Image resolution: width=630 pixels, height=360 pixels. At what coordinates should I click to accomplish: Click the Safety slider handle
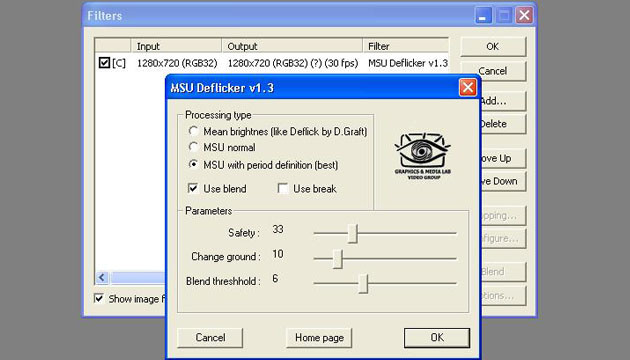click(352, 233)
